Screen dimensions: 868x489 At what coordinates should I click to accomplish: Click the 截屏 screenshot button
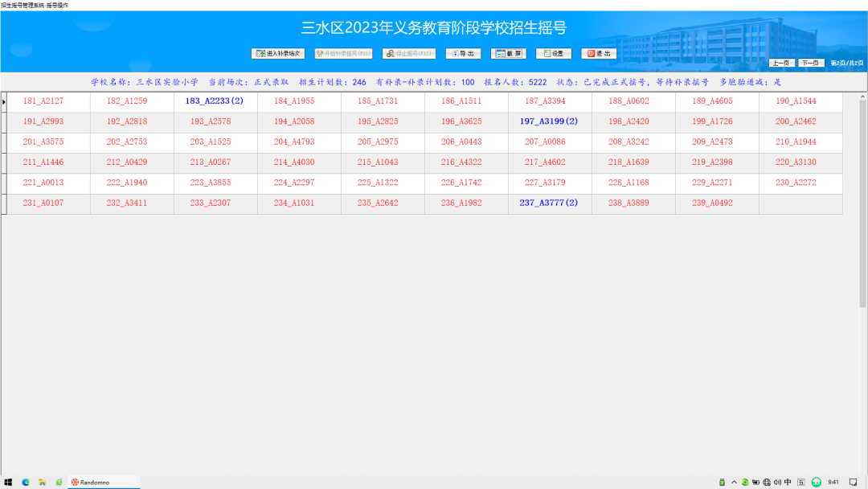pos(508,54)
